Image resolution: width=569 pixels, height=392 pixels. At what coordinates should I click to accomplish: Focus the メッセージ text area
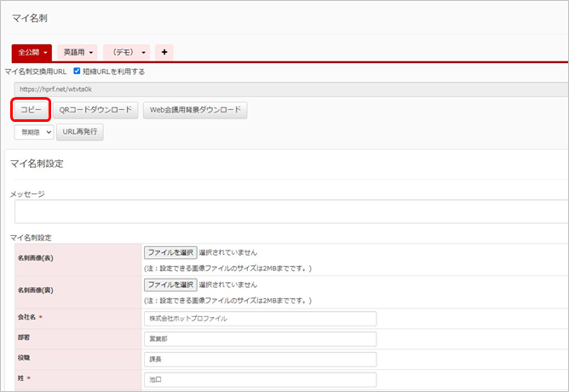coord(288,211)
